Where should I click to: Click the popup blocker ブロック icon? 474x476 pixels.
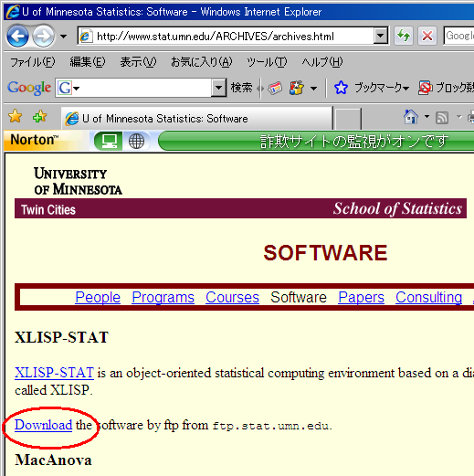[x=425, y=88]
